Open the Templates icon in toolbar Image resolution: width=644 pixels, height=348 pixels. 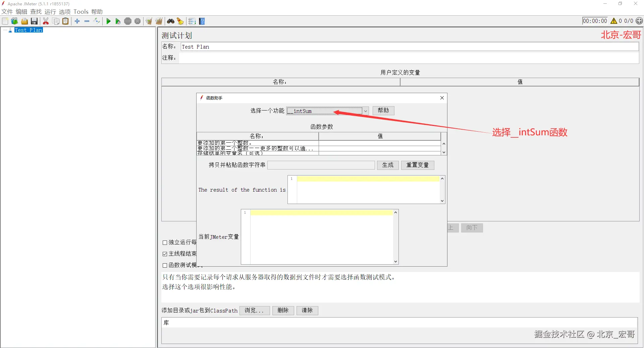[x=14, y=21]
